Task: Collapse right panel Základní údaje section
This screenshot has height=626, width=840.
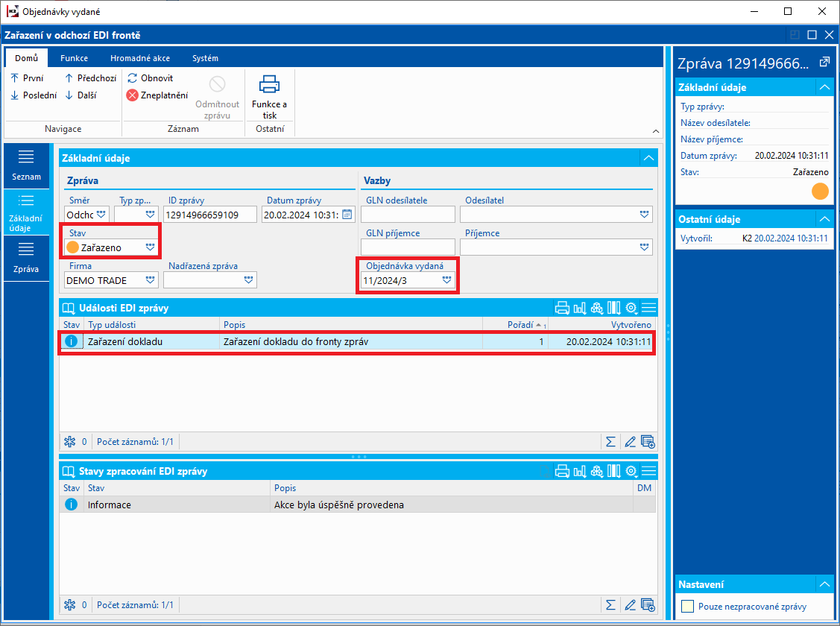Action: click(x=824, y=87)
